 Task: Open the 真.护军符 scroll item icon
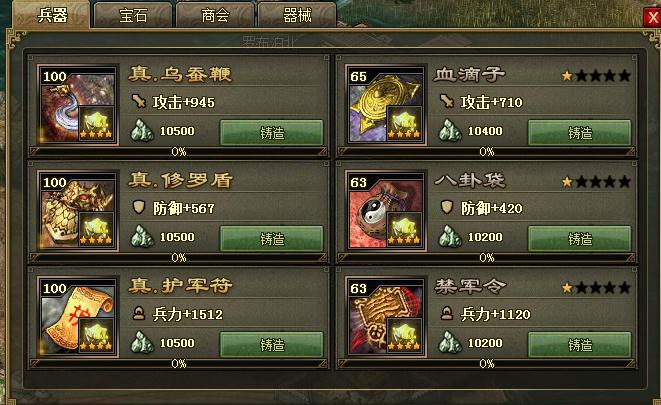point(78,317)
